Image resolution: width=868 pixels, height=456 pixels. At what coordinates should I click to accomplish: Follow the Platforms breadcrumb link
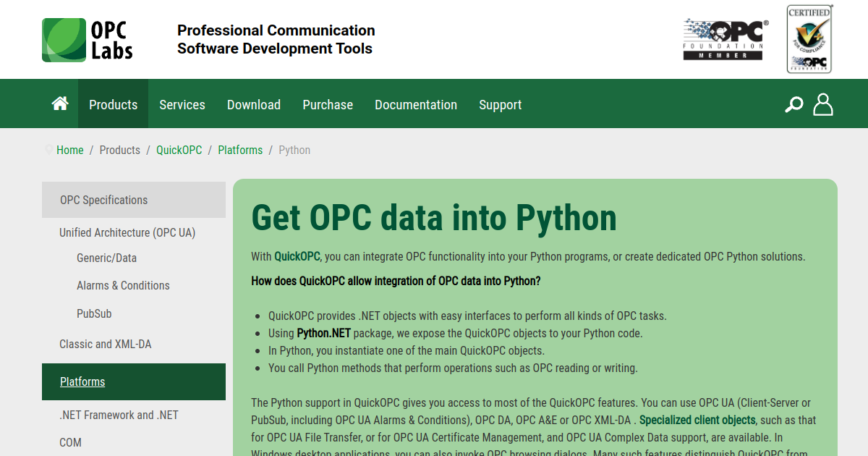pos(240,150)
